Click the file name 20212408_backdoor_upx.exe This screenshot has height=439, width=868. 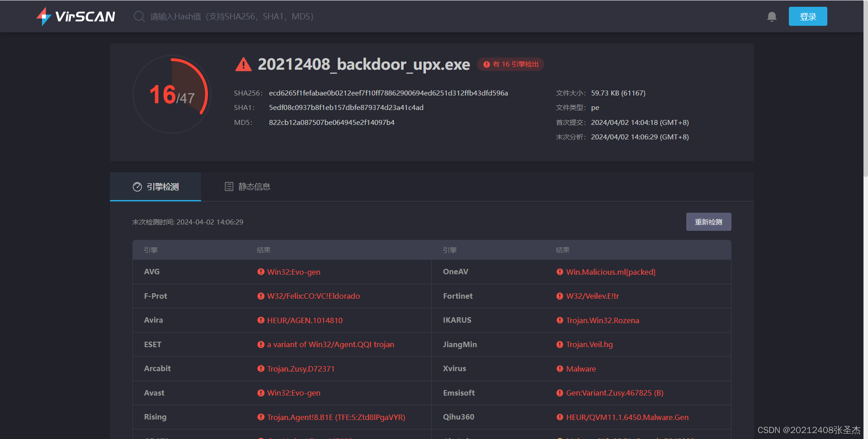tap(364, 64)
